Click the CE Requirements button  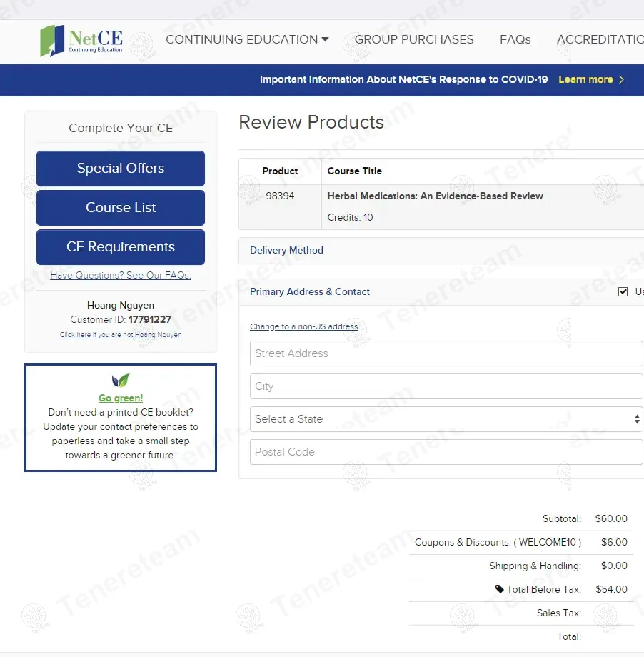click(121, 247)
